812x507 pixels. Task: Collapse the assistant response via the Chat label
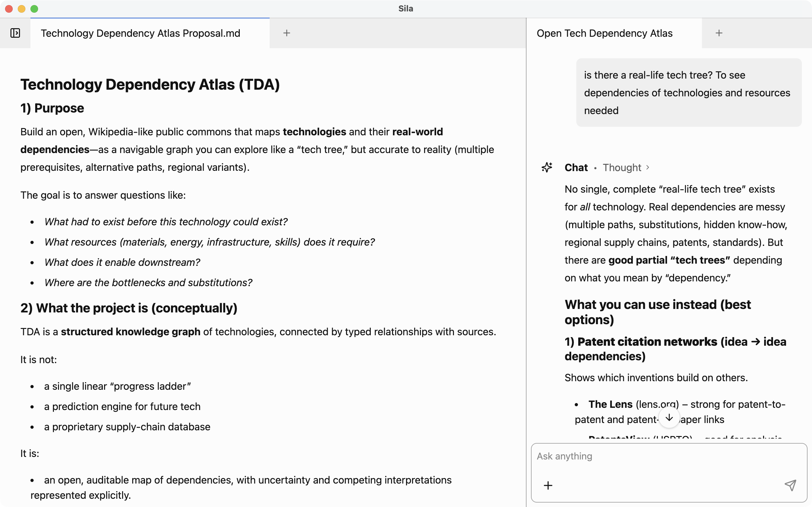click(576, 167)
